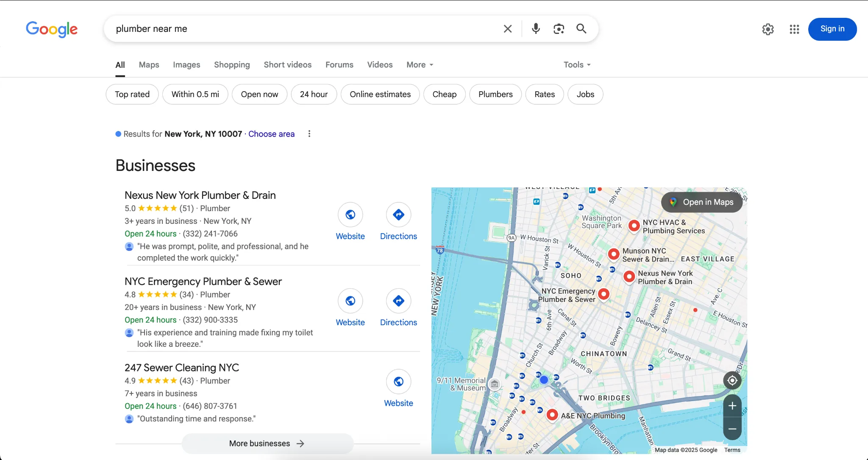
Task: Switch to the Maps tab
Action: (x=149, y=65)
